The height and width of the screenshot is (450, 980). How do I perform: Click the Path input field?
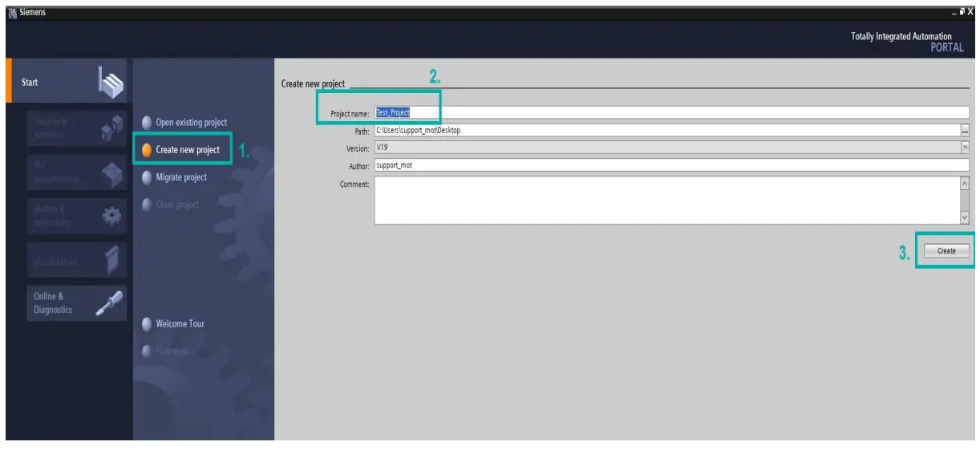[x=667, y=130]
